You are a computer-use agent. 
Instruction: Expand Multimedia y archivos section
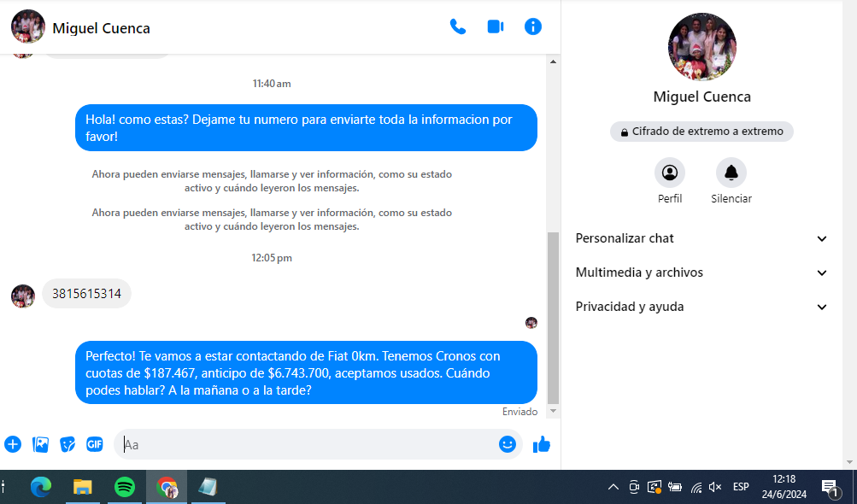coord(701,273)
